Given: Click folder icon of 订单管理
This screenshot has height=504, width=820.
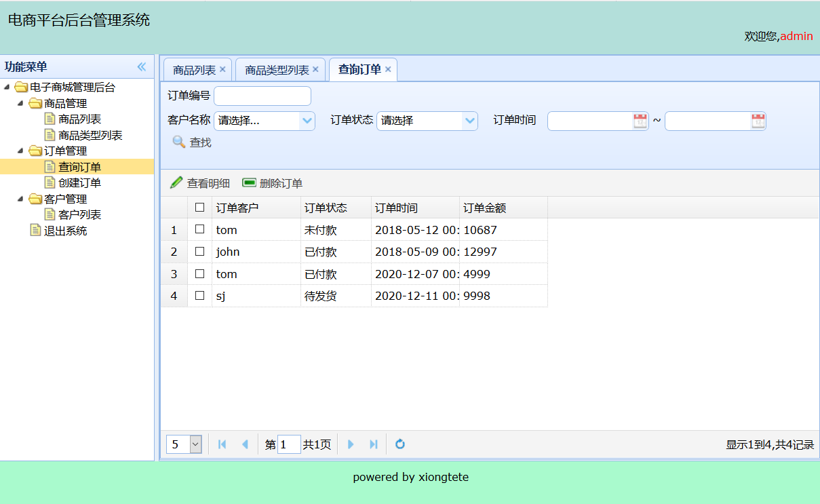Looking at the screenshot, I should click(x=35, y=151).
